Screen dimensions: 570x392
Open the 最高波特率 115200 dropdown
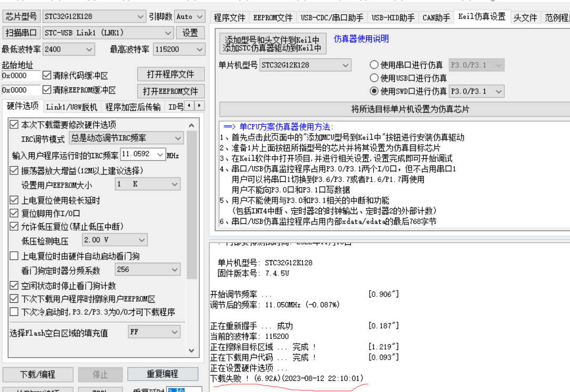click(x=179, y=49)
